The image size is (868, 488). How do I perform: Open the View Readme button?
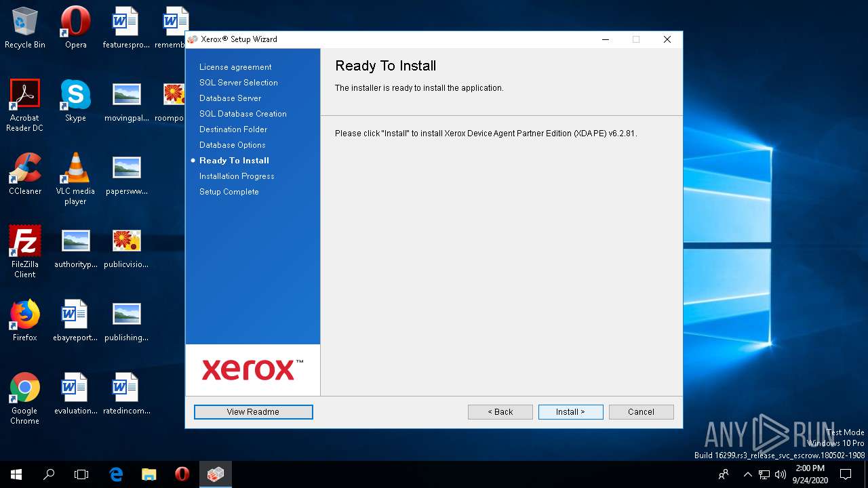[253, 411]
